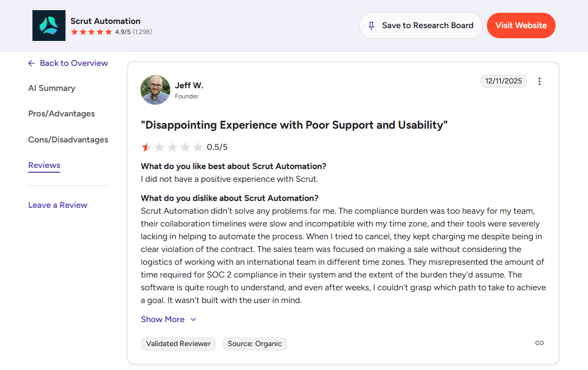Click the Scrut Automation logo icon
The height and width of the screenshot is (370, 588).
48,25
